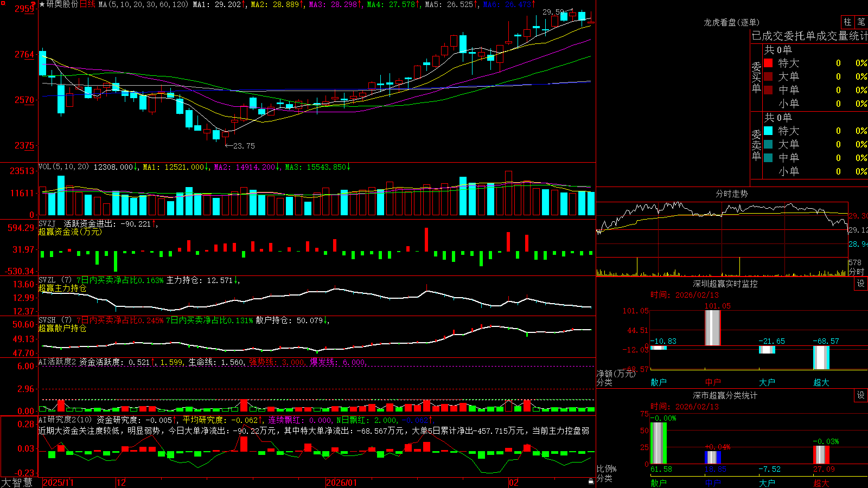Click the 爆发线: 6.000 label

tap(337, 362)
